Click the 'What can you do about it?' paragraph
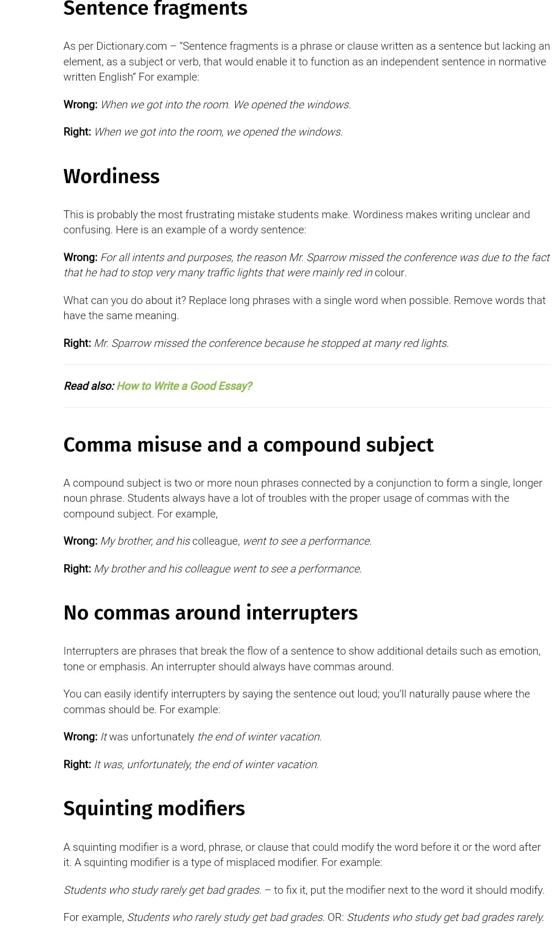The height and width of the screenshot is (945, 560). [304, 308]
